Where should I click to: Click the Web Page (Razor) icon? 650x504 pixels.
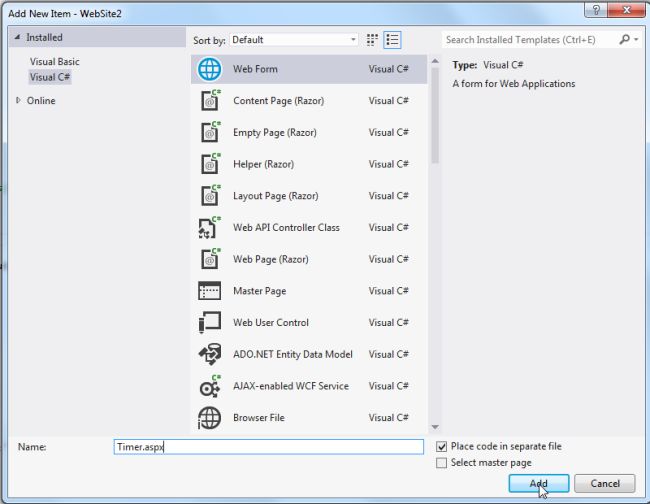[210, 259]
